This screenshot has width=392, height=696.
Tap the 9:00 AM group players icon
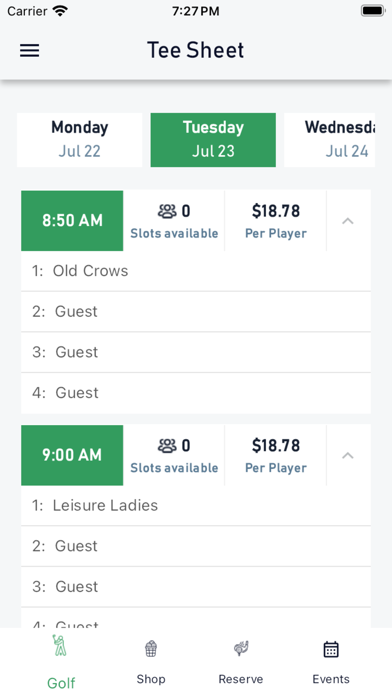[x=167, y=446]
